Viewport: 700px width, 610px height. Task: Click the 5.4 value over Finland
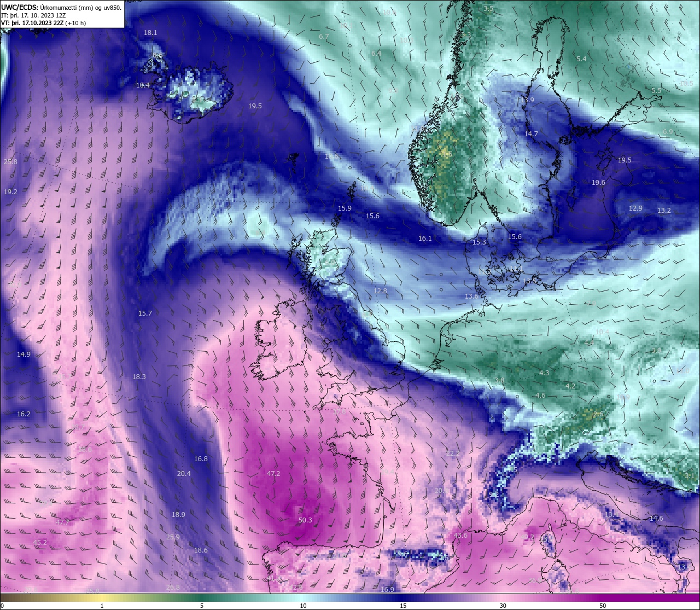pyautogui.click(x=581, y=59)
